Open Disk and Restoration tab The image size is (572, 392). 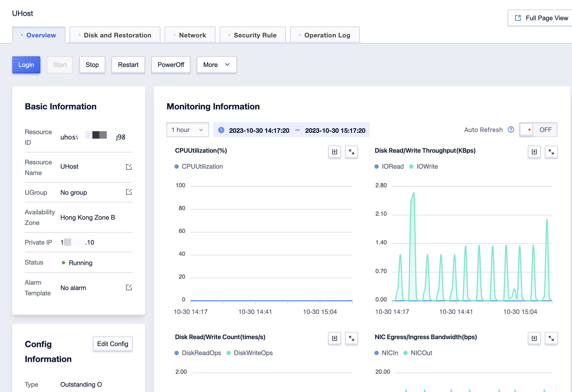click(115, 35)
